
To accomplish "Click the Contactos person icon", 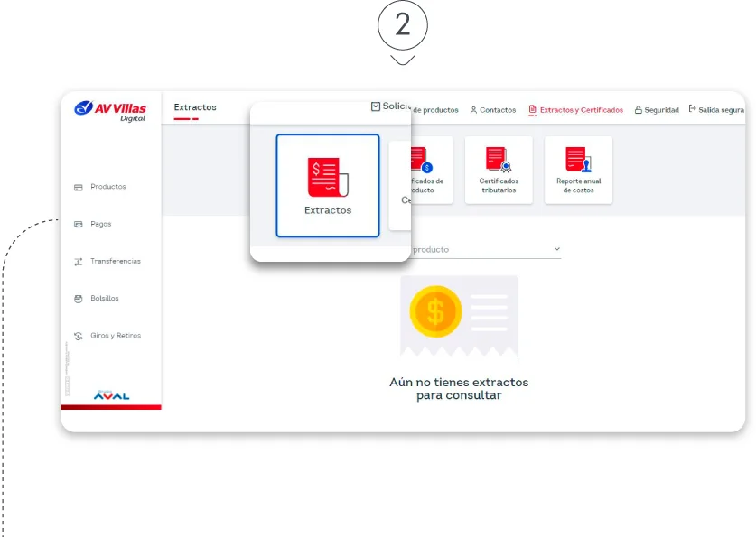I will click(x=473, y=110).
